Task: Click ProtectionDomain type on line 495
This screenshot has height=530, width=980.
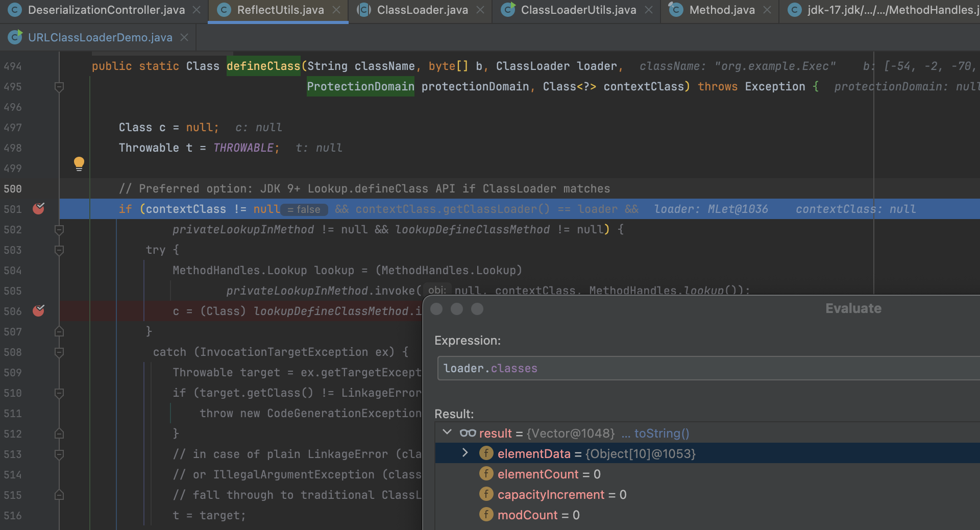Action: pos(360,87)
